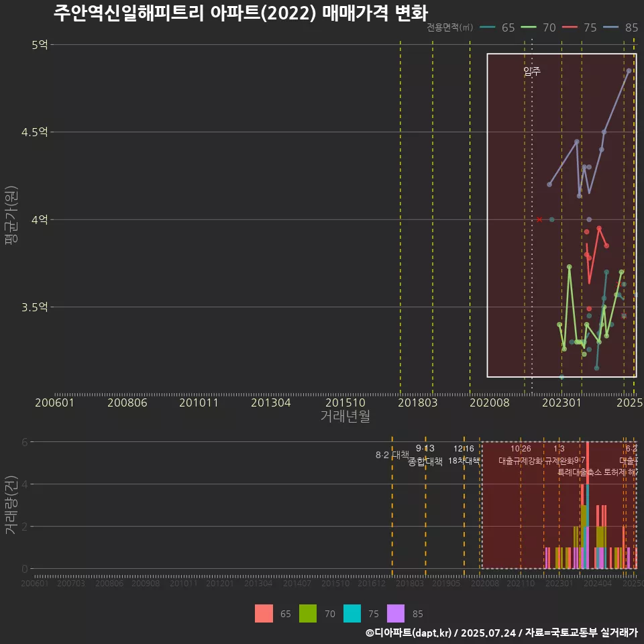Click the '200703' tick on volume chart
Viewport: 644px width, 644px height.
(71, 583)
